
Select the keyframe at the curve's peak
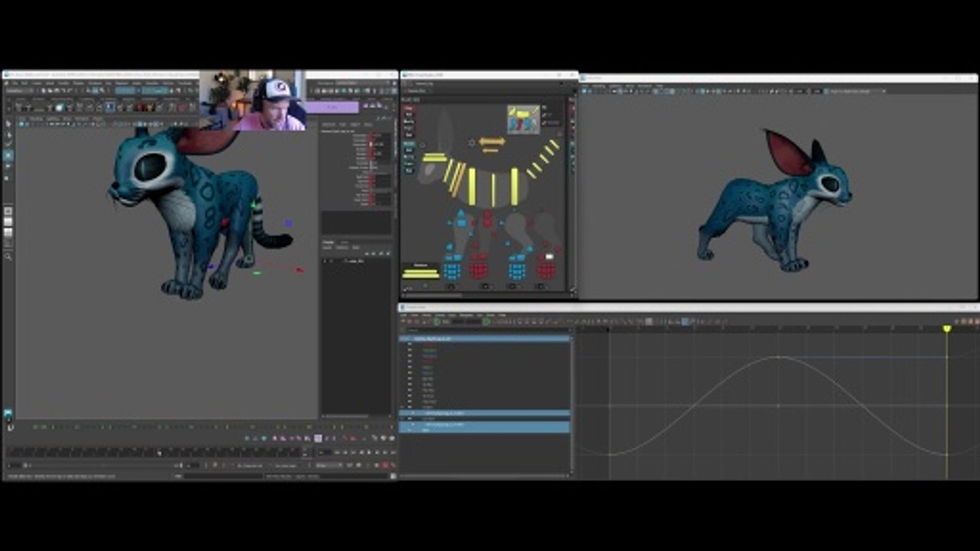(x=779, y=357)
